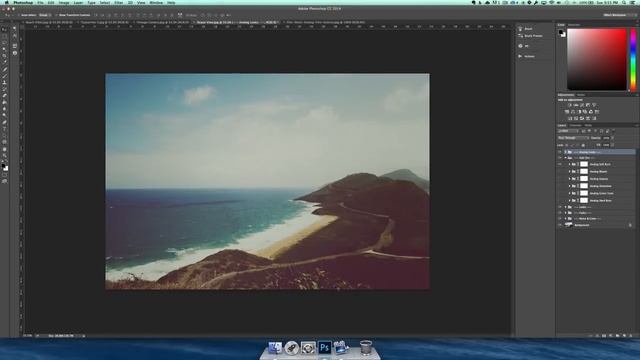
Task: Open the layer Fill dropdown
Action: point(612,145)
